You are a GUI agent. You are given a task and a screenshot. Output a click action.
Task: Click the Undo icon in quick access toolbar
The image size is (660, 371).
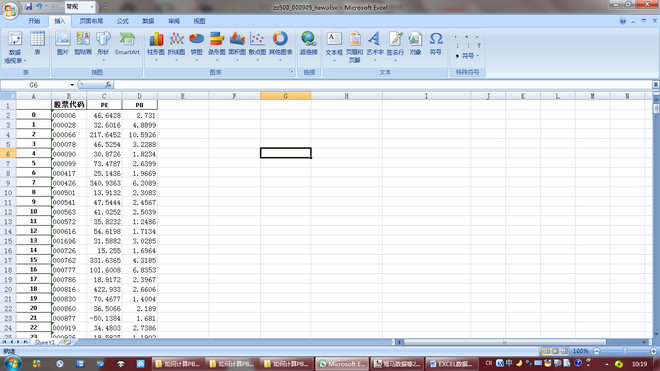(x=39, y=6)
